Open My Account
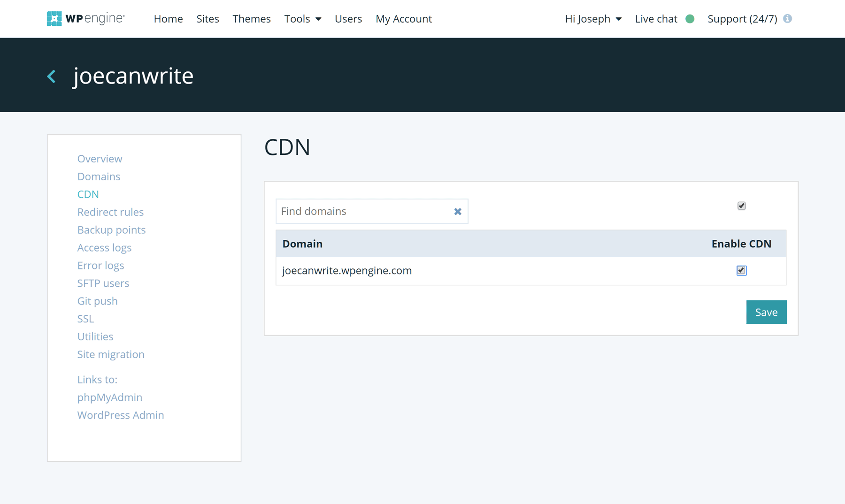 (404, 19)
